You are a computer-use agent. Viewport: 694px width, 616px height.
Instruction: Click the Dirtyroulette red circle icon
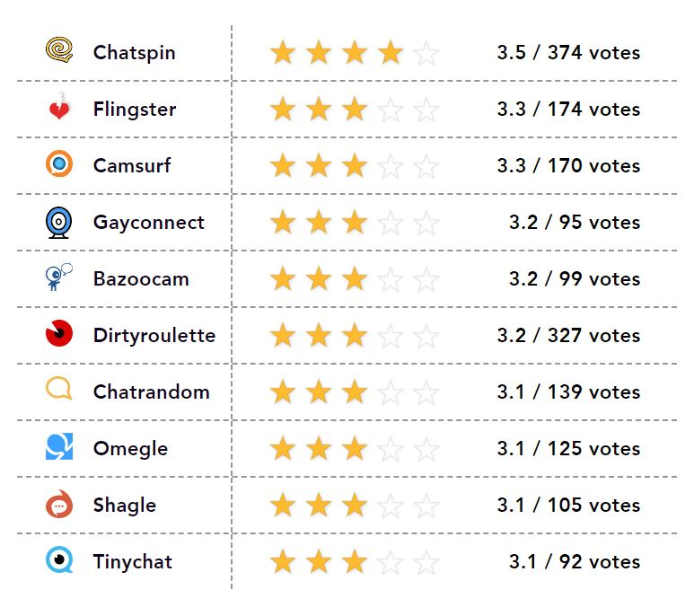point(58,335)
